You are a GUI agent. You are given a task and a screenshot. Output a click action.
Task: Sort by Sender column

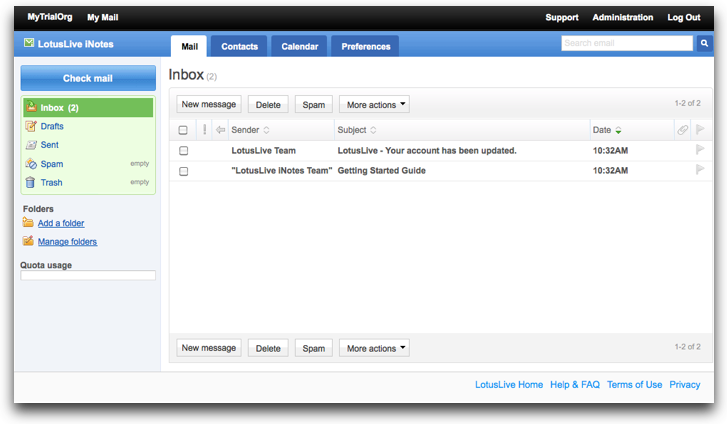tap(250, 130)
